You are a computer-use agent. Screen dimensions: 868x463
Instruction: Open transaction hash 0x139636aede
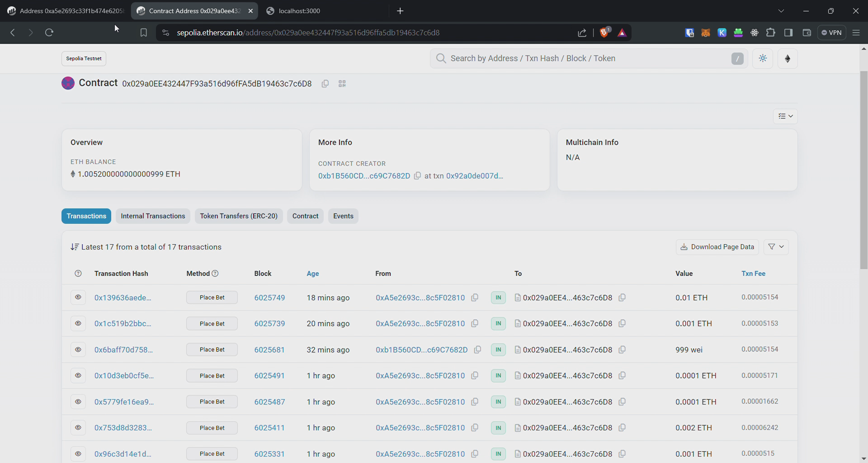123,298
